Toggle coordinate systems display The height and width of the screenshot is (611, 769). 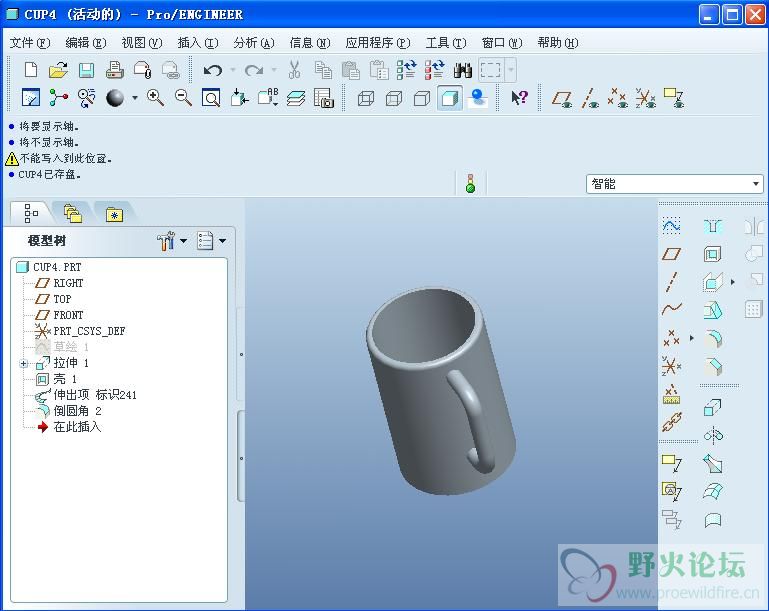point(645,98)
